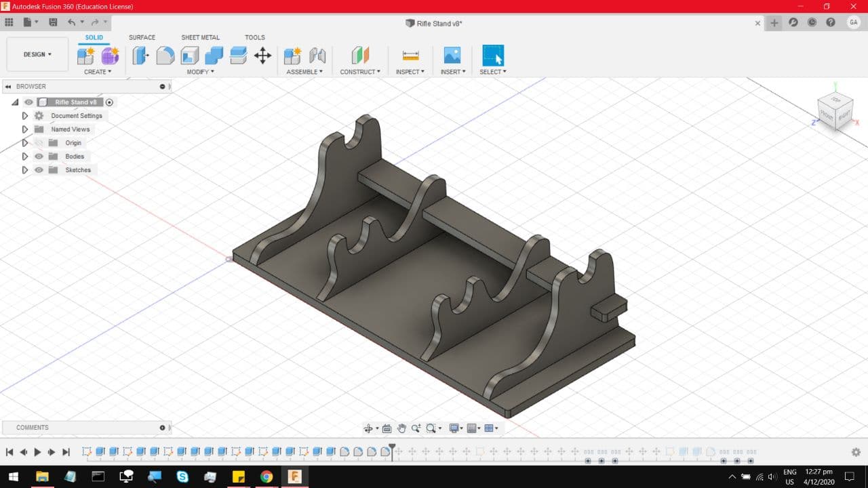Open the CONSTRUCT dropdown menu
This screenshot has width=868, height=488.
360,72
